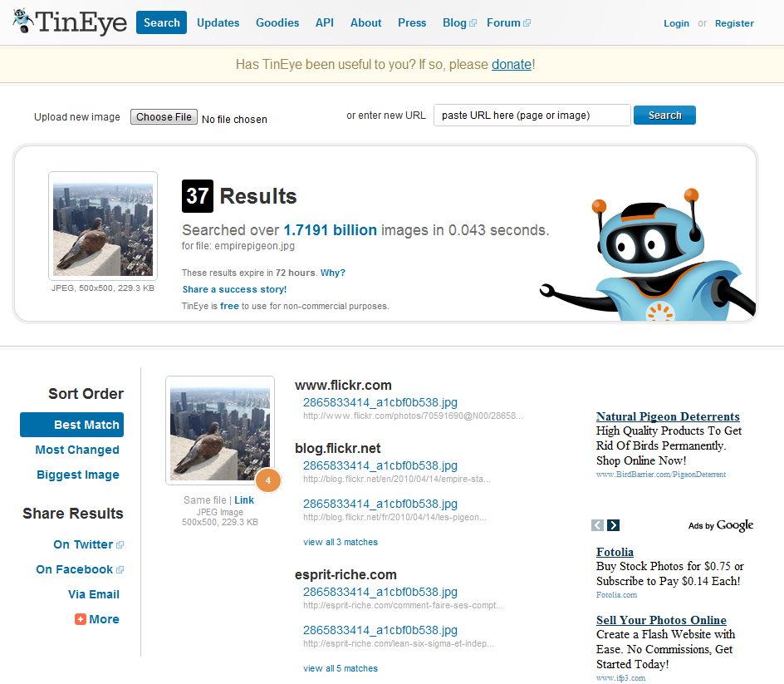Expand view all 3 matches
The width and height of the screenshot is (784, 684).
[341, 542]
